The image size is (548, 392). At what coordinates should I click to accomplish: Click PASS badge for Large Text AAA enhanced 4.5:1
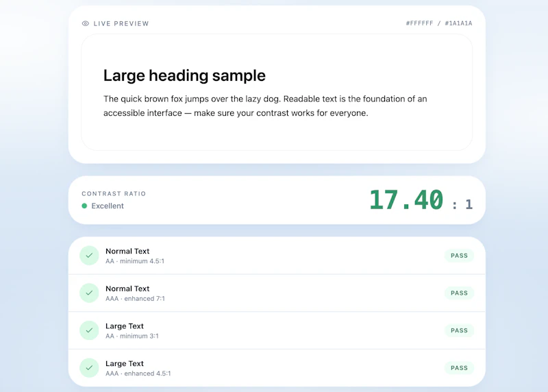point(459,368)
